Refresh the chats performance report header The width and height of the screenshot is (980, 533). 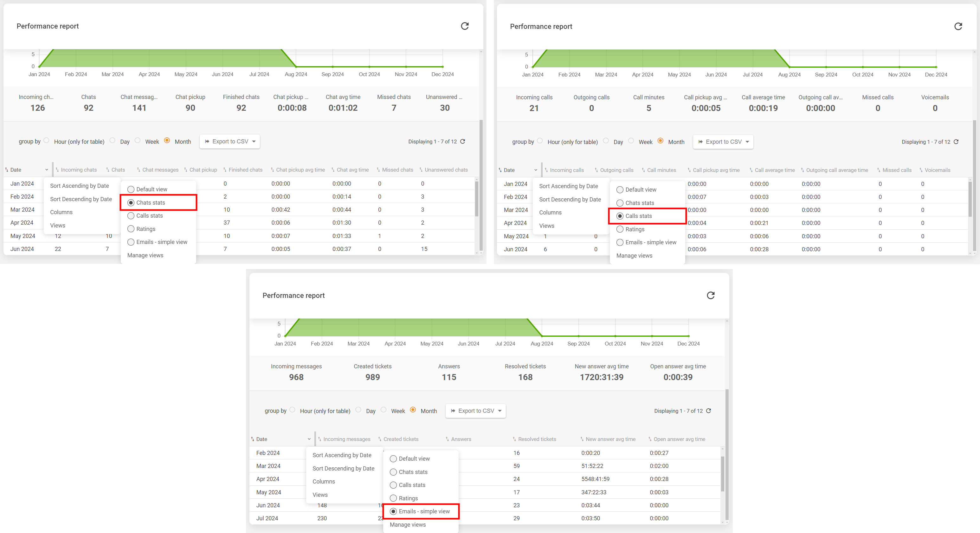point(465,26)
